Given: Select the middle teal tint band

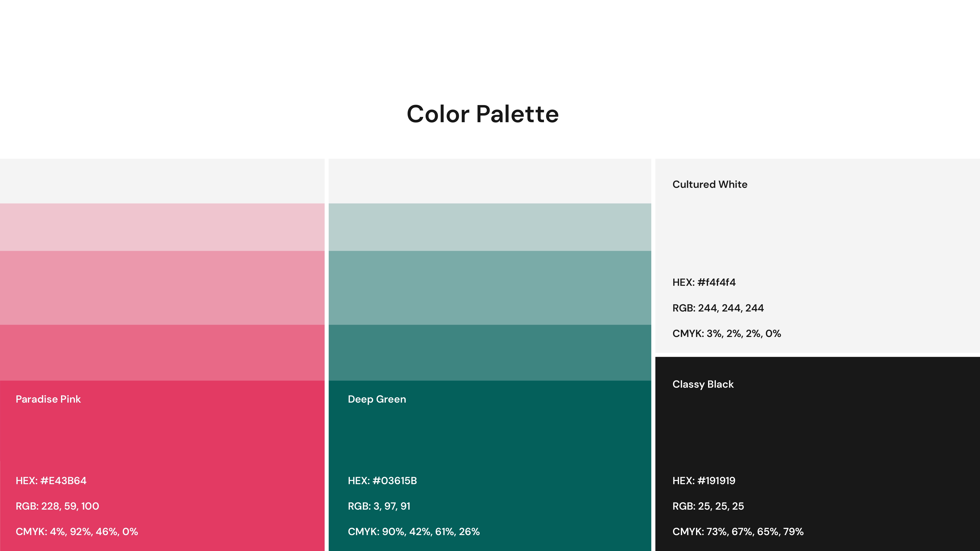Looking at the screenshot, I should point(490,287).
